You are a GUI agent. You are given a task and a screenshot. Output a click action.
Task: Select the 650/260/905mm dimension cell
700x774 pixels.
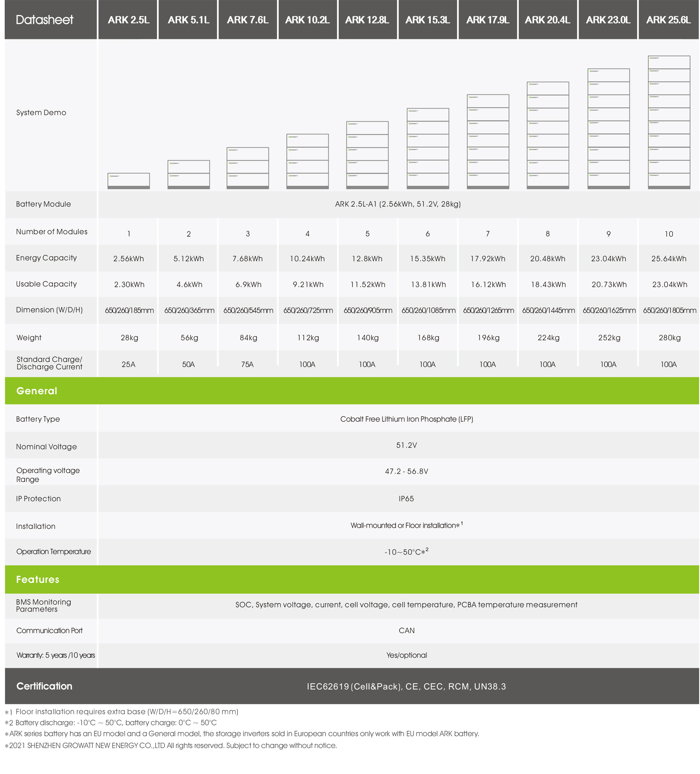368,310
